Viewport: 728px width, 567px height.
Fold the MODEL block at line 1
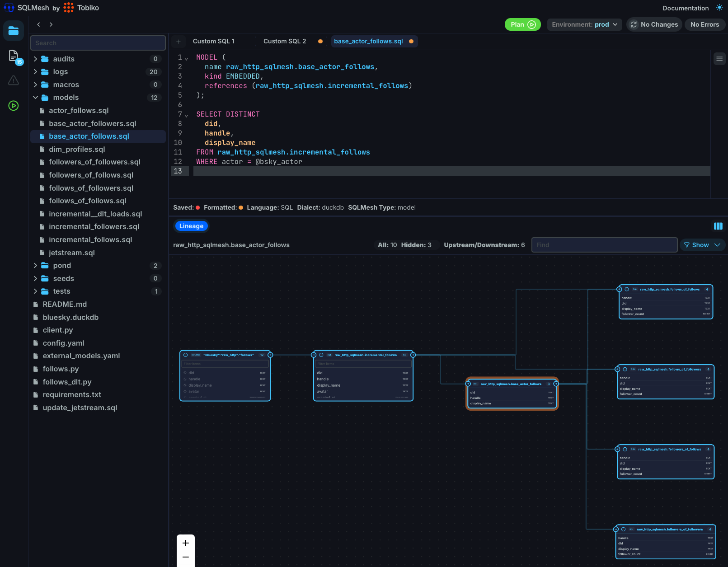186,59
